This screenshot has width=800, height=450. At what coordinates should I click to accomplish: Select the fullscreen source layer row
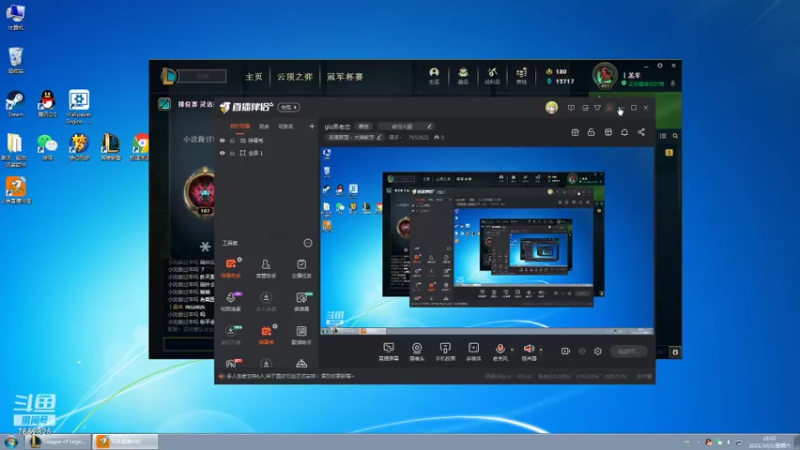(267, 153)
